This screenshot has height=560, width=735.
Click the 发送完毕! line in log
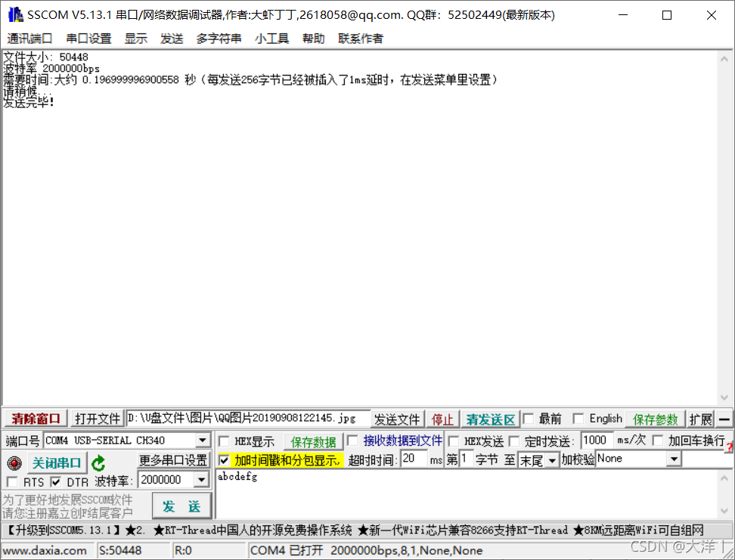coord(29,102)
